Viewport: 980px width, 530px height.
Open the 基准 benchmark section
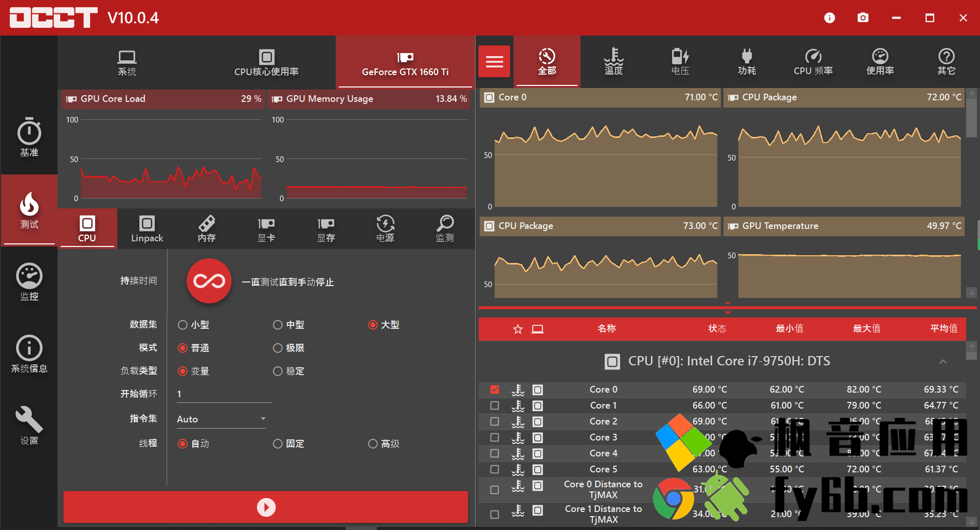point(29,137)
